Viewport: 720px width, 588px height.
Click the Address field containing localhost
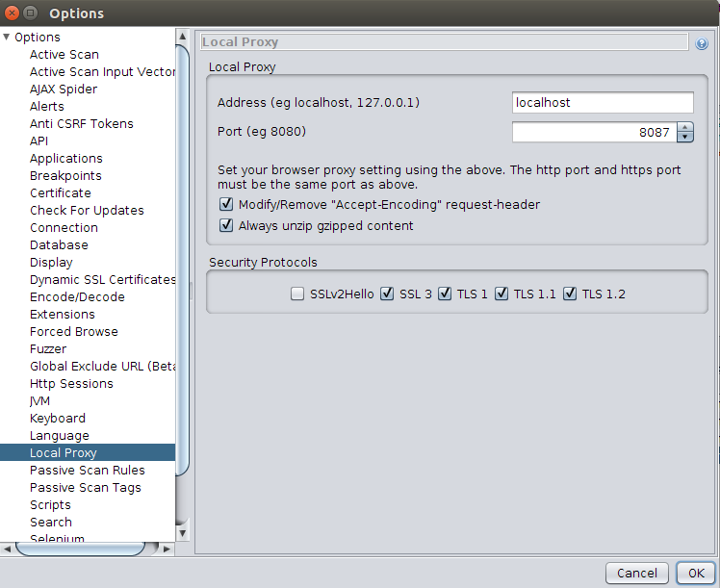click(x=603, y=102)
